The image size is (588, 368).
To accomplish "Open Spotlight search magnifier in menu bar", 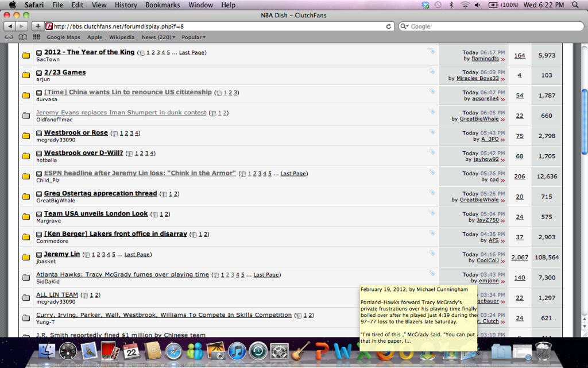I will click(575, 5).
